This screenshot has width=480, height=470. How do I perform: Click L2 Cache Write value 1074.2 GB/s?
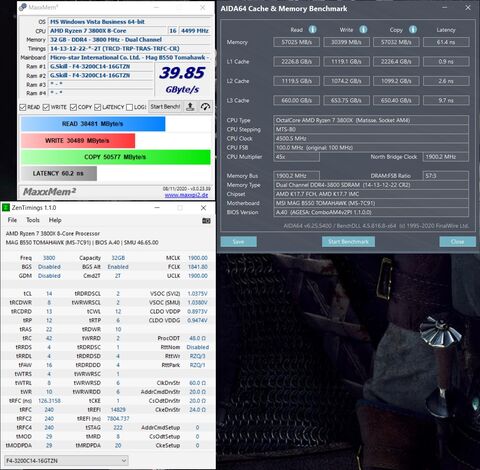click(x=346, y=81)
